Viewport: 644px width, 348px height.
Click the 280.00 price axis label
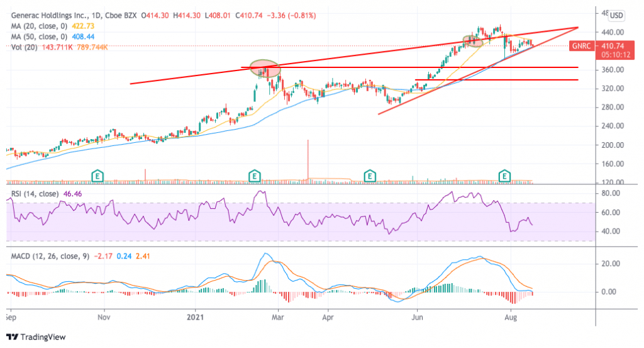pos(613,107)
